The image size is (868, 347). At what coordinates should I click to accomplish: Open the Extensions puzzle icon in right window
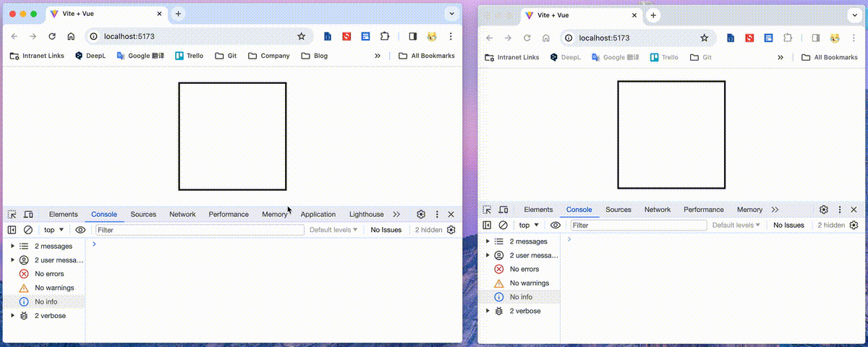(x=788, y=38)
